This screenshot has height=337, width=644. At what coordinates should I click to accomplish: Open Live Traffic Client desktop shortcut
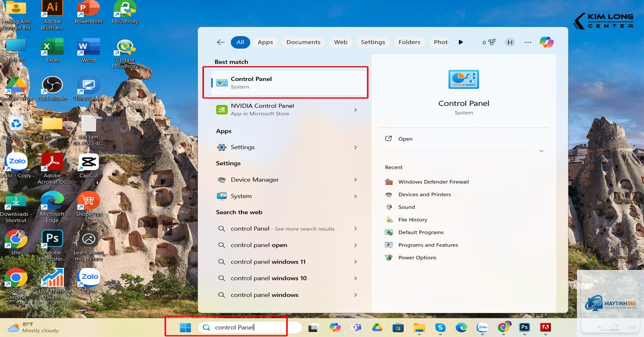pyautogui.click(x=52, y=284)
